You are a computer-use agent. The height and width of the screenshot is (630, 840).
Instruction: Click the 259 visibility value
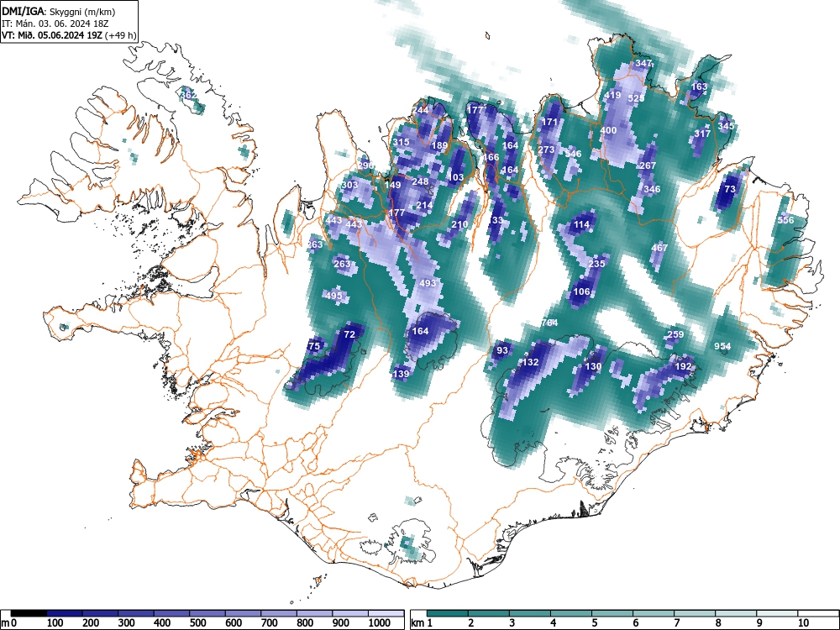pyautogui.click(x=675, y=334)
